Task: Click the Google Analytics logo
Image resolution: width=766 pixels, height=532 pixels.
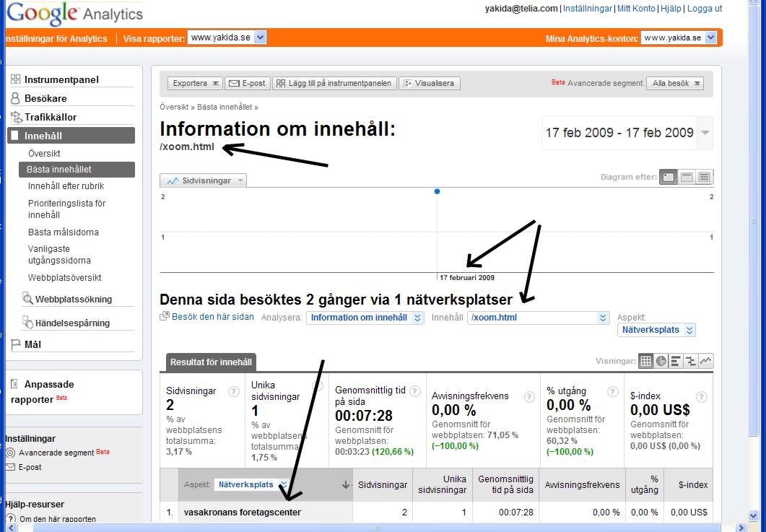Action: (74, 13)
